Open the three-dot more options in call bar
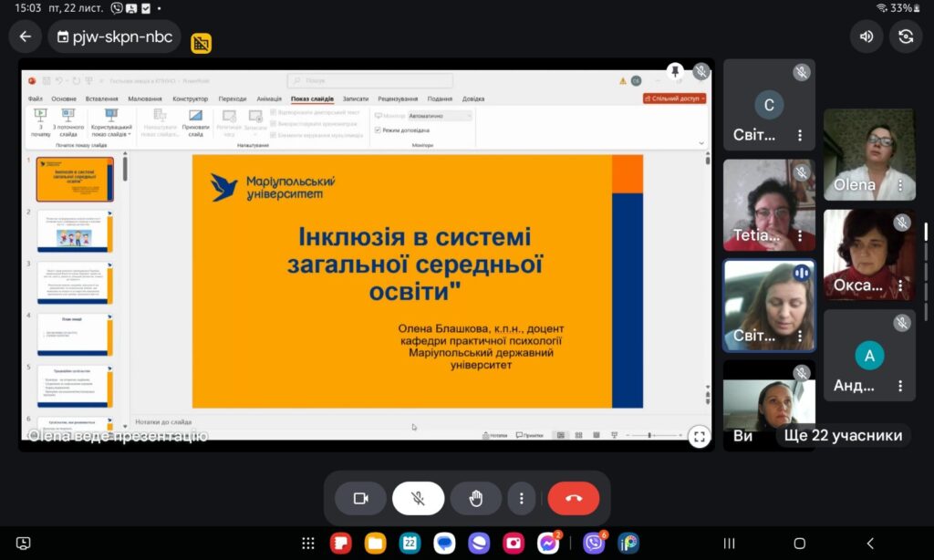 click(x=521, y=498)
